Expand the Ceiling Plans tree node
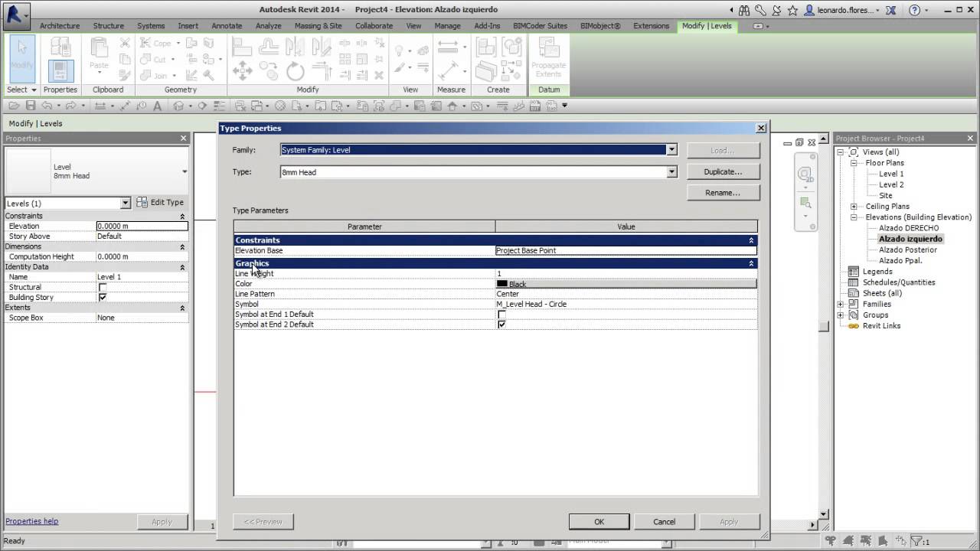This screenshot has width=980, height=551. (854, 207)
